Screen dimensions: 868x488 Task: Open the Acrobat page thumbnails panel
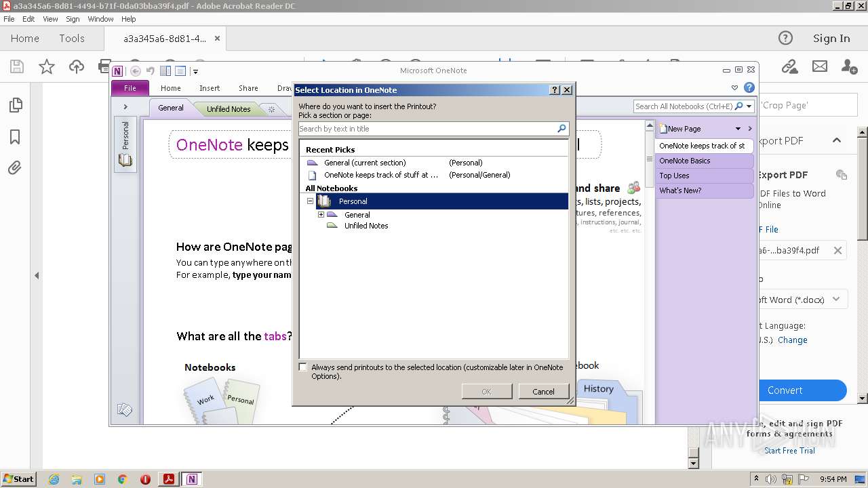(x=15, y=105)
